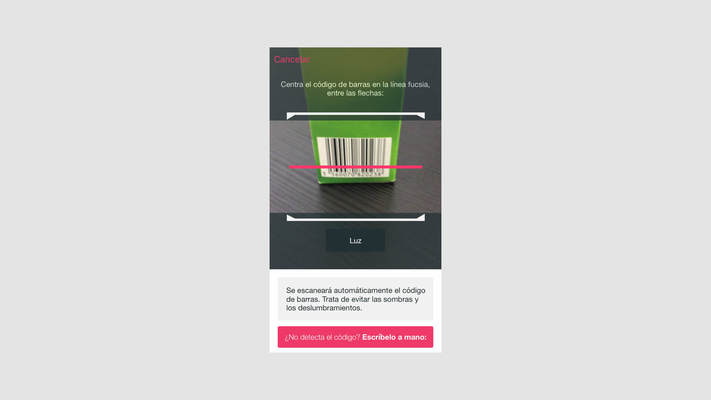Screen dimensions: 711x400
Task: Click the top-right arrow of scan frame
Action: 420,116
